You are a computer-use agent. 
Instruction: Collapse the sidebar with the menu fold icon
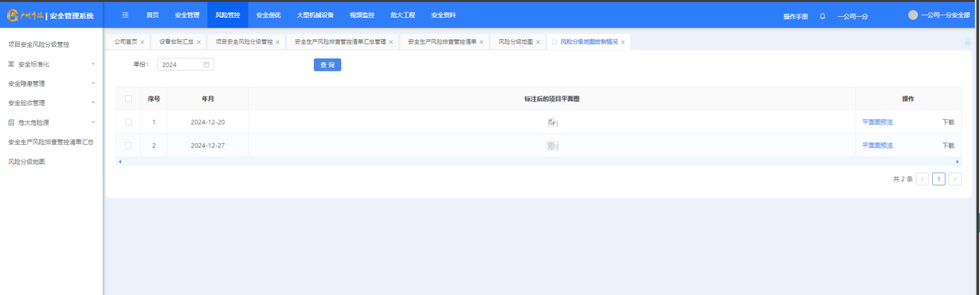125,15
